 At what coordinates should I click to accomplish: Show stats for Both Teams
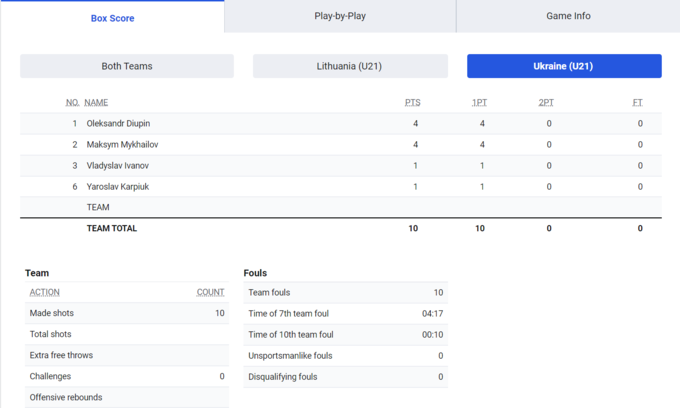[127, 66]
